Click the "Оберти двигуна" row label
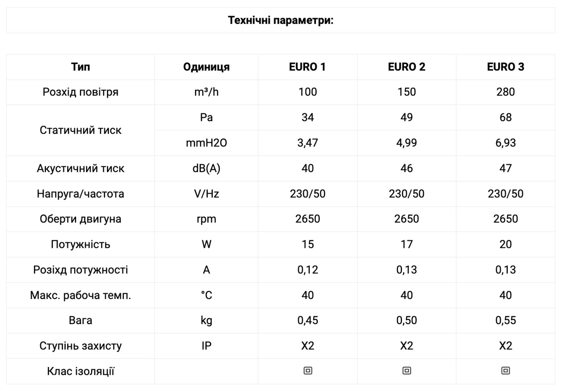Image resolution: width=563 pixels, height=392 pixels. (80, 219)
